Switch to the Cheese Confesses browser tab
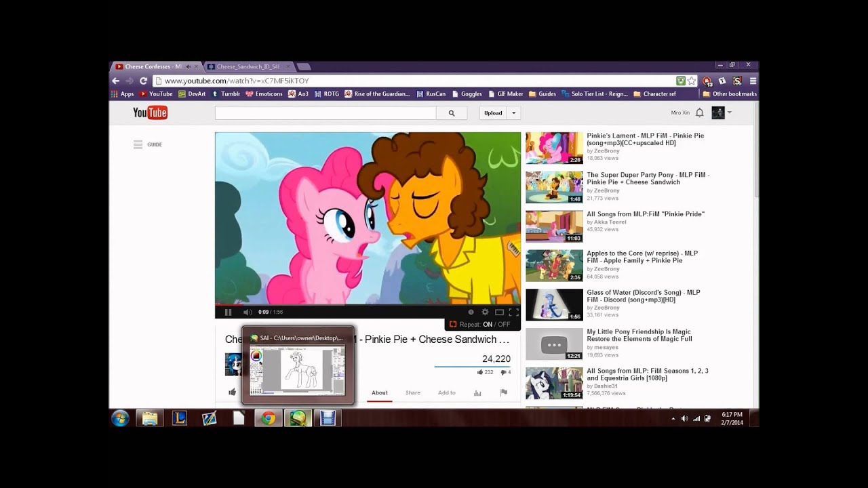This screenshot has width=868, height=488. [x=155, y=66]
